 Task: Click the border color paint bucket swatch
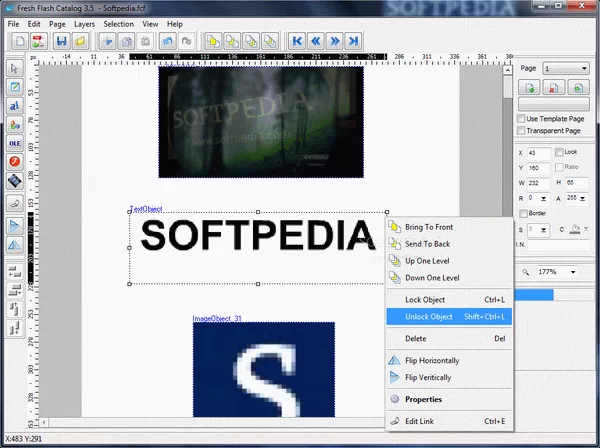(x=575, y=229)
